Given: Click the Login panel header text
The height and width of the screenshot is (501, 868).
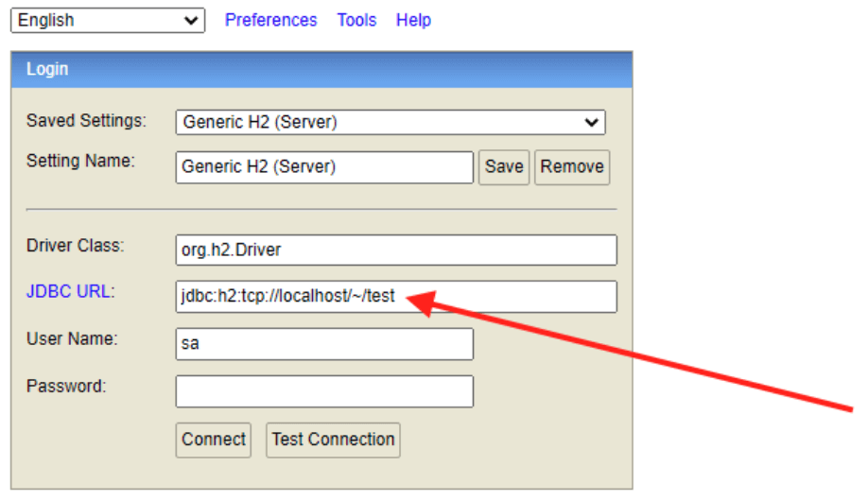Looking at the screenshot, I should (x=47, y=69).
